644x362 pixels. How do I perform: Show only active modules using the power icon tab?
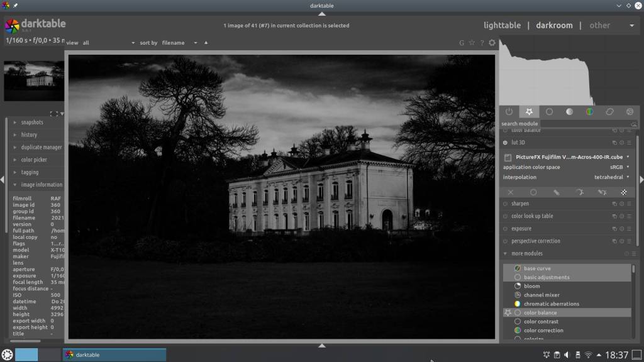509,112
